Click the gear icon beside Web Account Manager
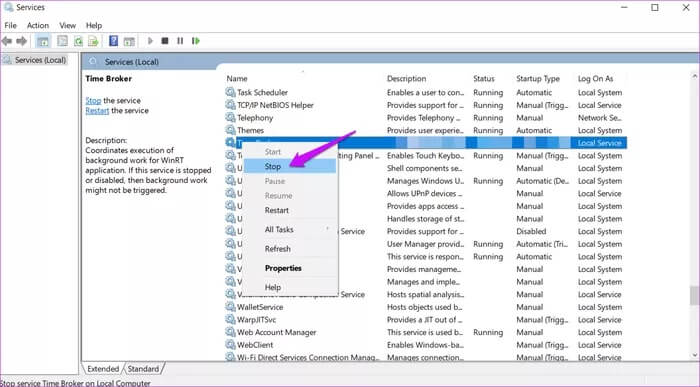This screenshot has width=700, height=387. point(230,332)
